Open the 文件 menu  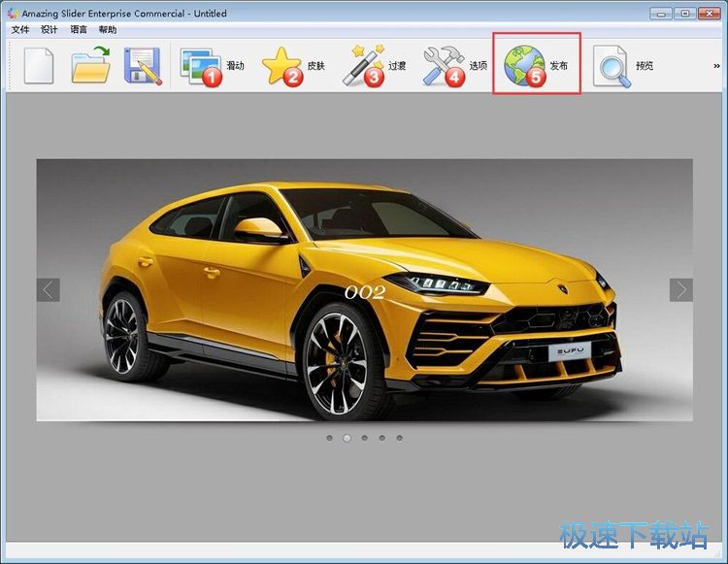pyautogui.click(x=20, y=30)
